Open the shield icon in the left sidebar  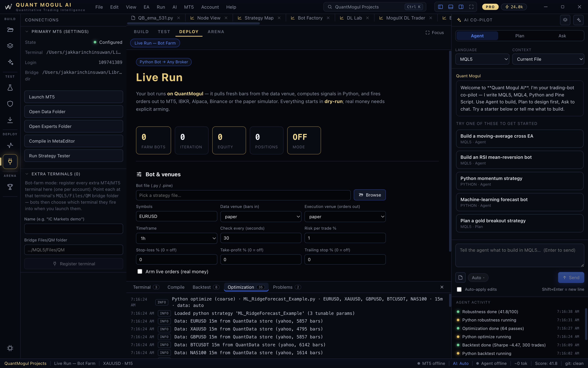(x=10, y=104)
